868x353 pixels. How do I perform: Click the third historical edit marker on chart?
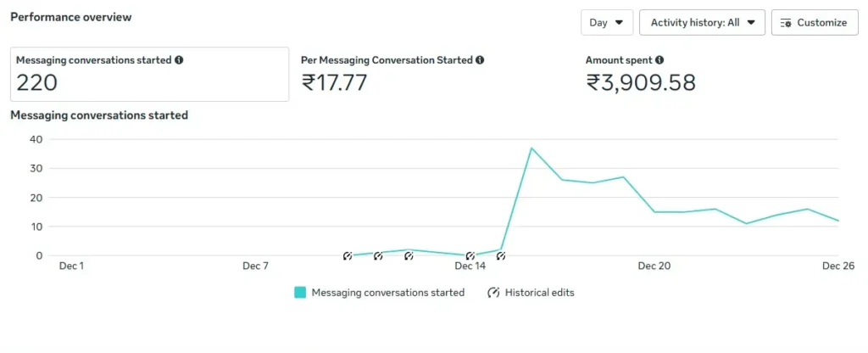click(409, 255)
